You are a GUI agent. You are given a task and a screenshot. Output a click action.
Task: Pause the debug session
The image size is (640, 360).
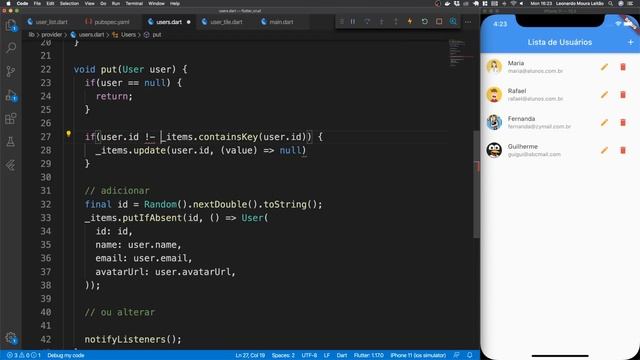coord(353,22)
